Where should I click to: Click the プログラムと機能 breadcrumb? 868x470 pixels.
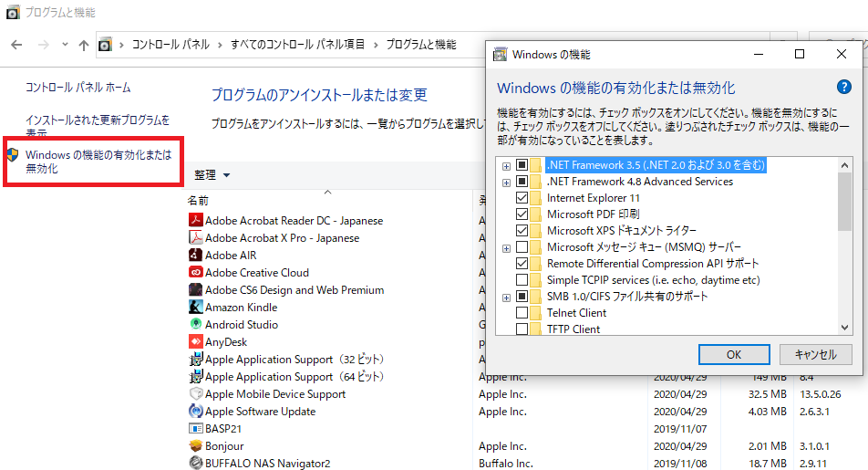(421, 45)
